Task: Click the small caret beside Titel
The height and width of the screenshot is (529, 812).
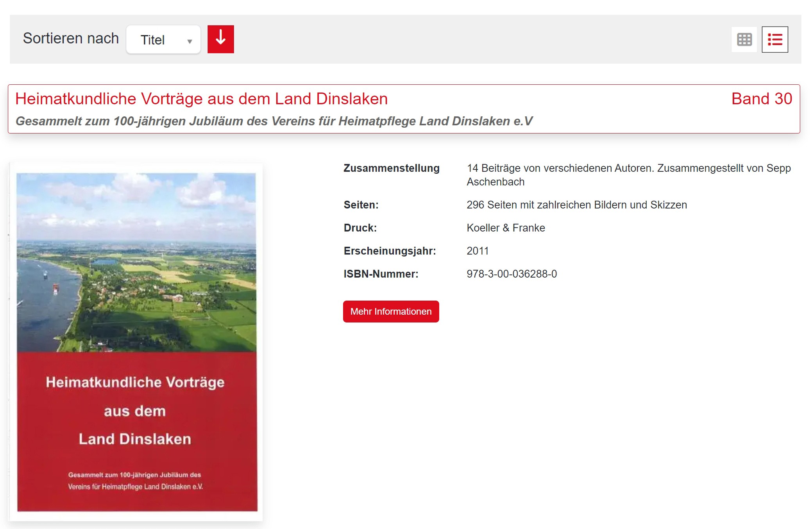Action: [190, 41]
